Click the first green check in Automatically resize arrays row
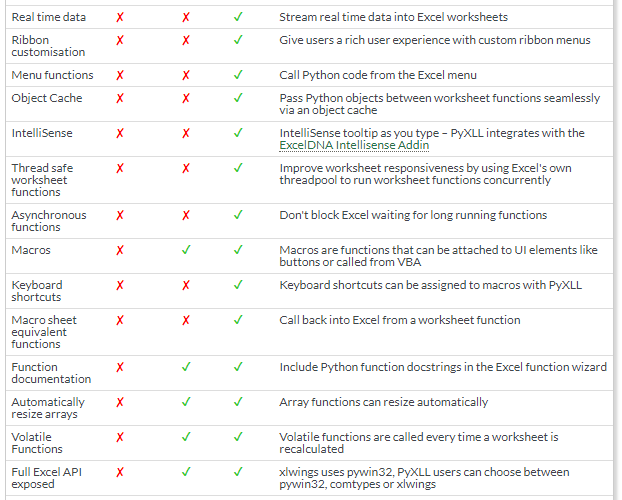622x500 pixels. point(186,402)
